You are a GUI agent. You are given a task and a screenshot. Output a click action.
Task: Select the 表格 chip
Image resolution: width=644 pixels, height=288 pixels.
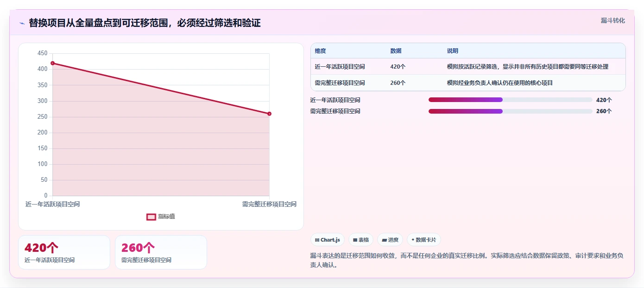click(x=361, y=240)
